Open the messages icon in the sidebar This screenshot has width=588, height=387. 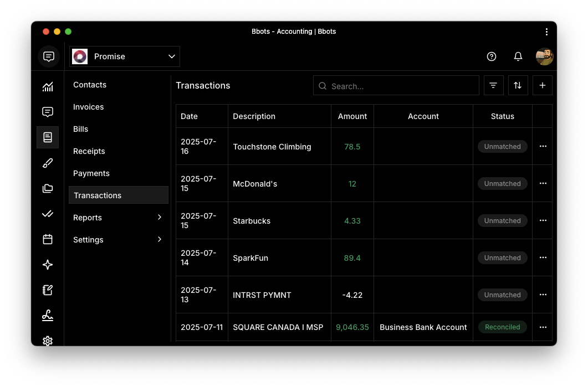(x=48, y=112)
